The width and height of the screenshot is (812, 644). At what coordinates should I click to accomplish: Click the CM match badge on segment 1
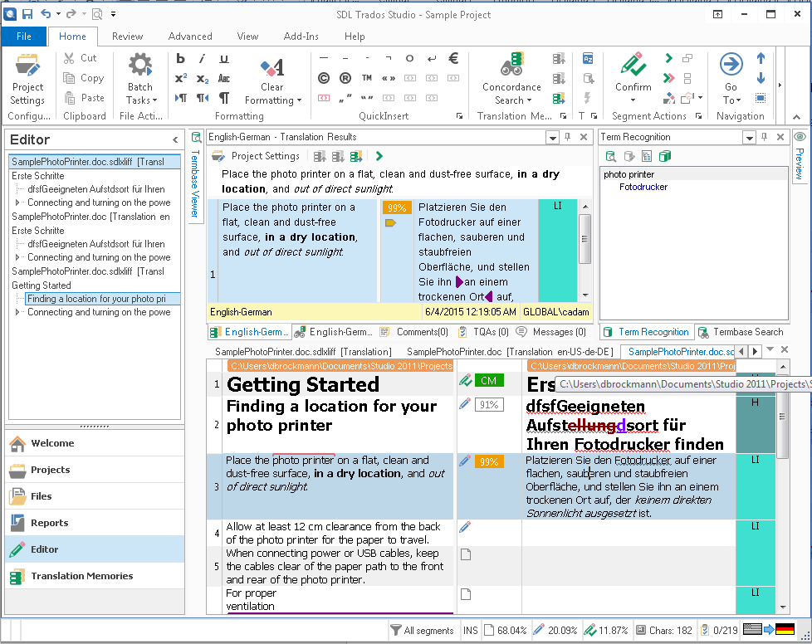tap(488, 380)
